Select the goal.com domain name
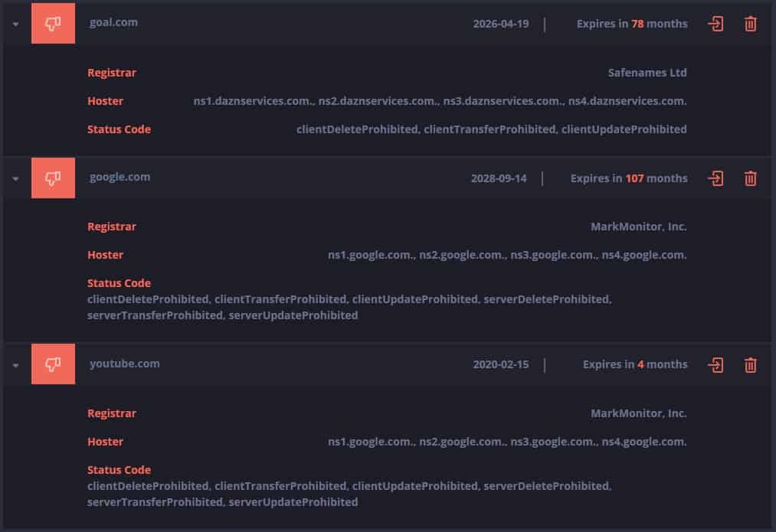The height and width of the screenshot is (532, 776). 114,23
